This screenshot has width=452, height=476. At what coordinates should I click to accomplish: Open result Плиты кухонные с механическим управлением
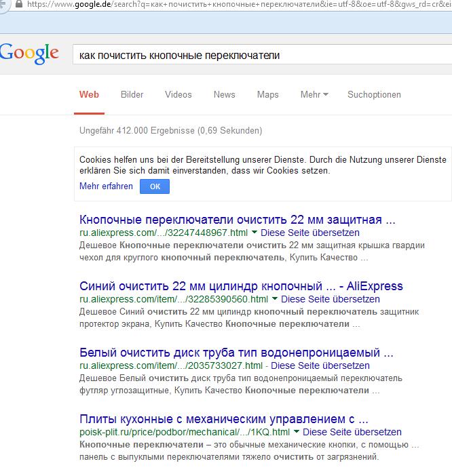[x=224, y=419]
